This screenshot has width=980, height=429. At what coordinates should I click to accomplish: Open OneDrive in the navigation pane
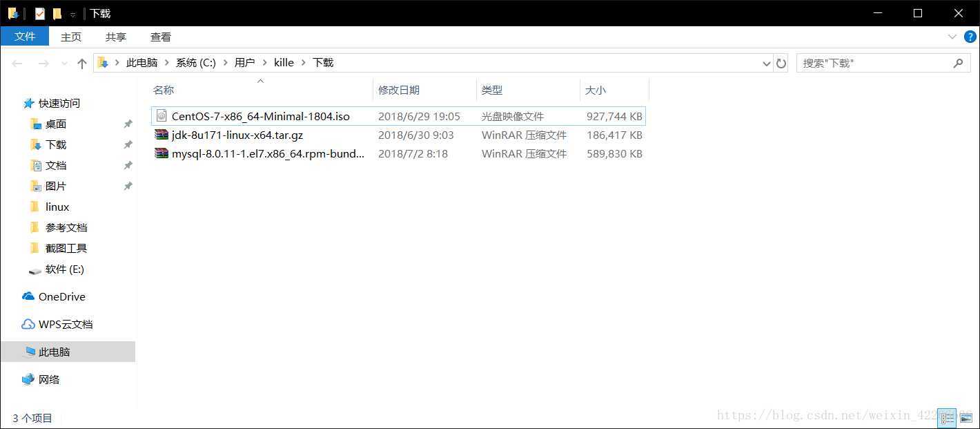pos(62,296)
